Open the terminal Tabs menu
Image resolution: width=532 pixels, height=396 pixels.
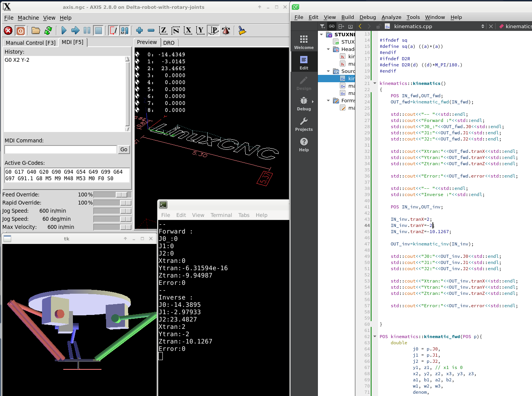pos(244,215)
